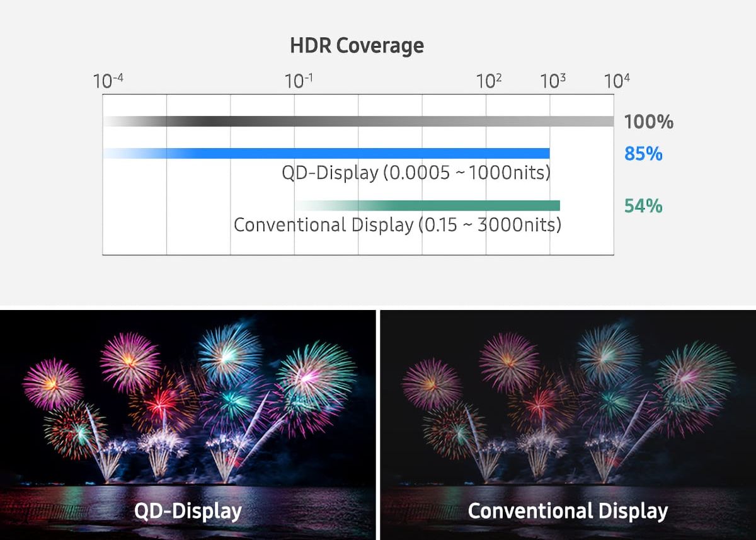Click the blue QD-Display range bar
Image resolution: width=756 pixels, height=540 pixels.
point(326,153)
